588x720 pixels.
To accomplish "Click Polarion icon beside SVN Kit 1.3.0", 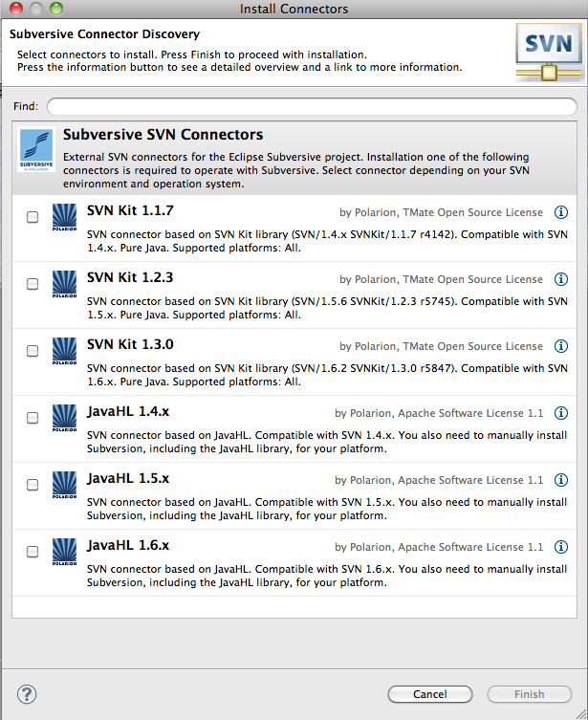I will point(64,351).
